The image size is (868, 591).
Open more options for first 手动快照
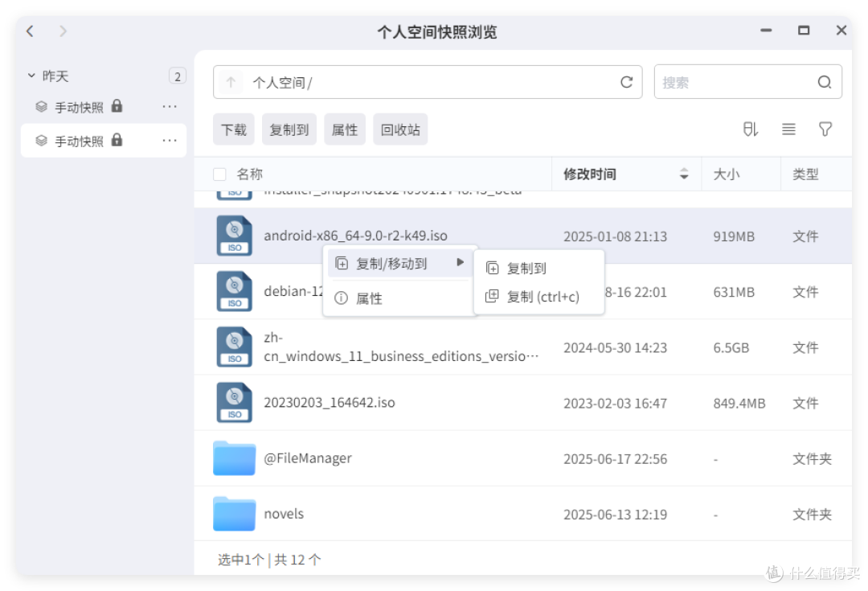(170, 106)
